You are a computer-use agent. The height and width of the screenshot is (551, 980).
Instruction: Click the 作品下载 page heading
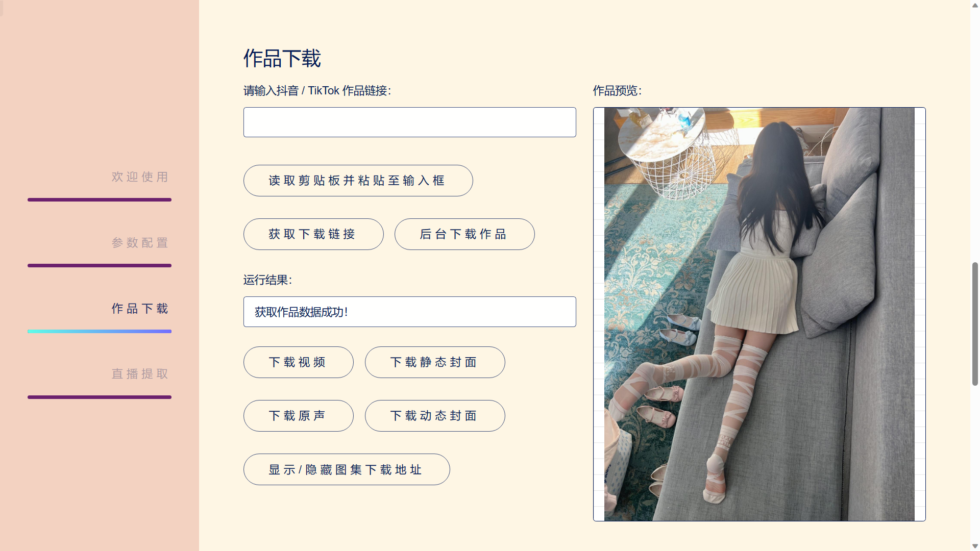pyautogui.click(x=282, y=59)
